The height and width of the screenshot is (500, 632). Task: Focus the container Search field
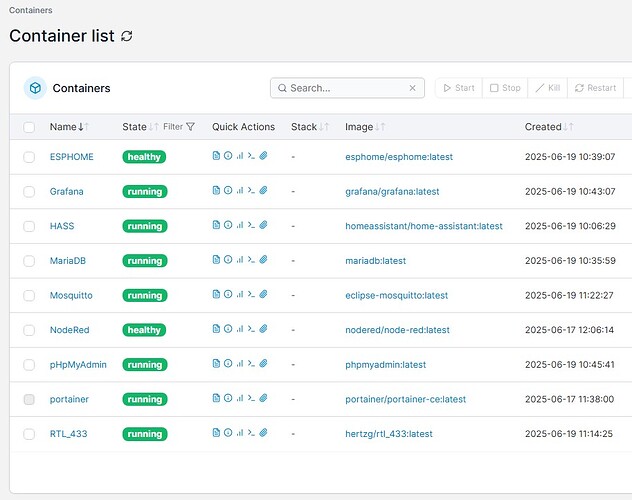point(347,88)
